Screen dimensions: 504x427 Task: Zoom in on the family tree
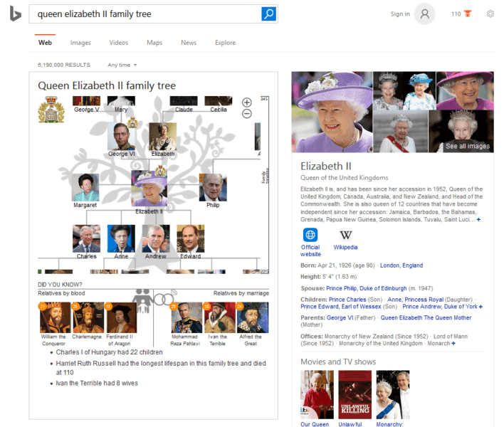[246, 102]
